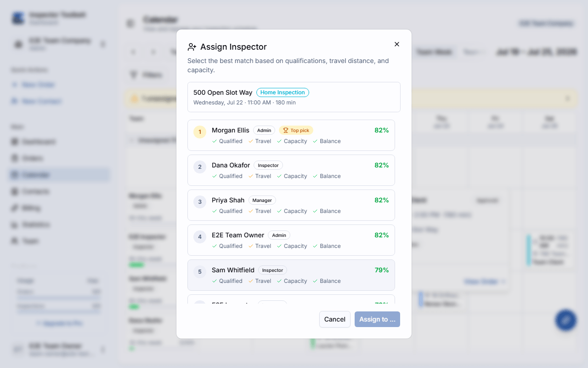This screenshot has width=588, height=368.
Task: Click the Admin badge next to Morgan Ellis
Action: coord(264,130)
